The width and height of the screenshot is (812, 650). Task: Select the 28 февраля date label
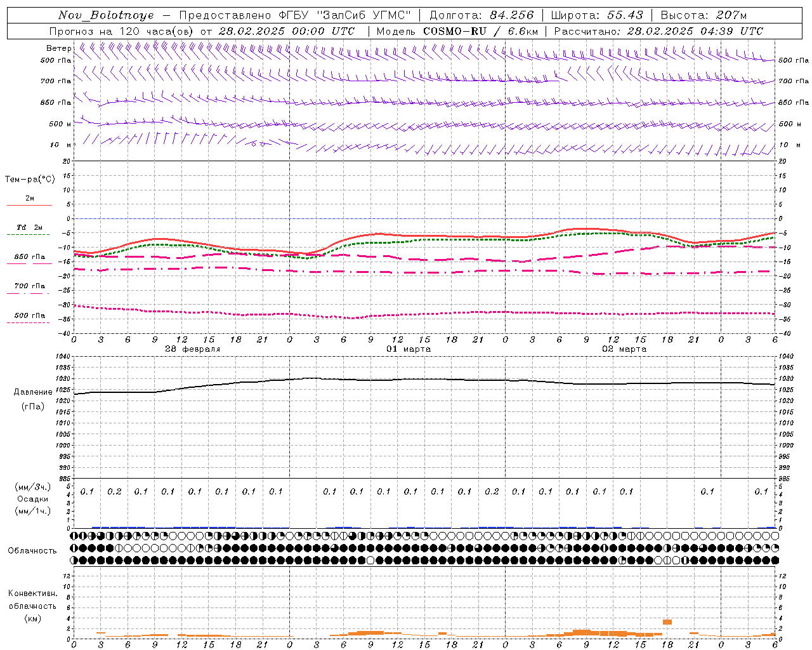pyautogui.click(x=193, y=349)
